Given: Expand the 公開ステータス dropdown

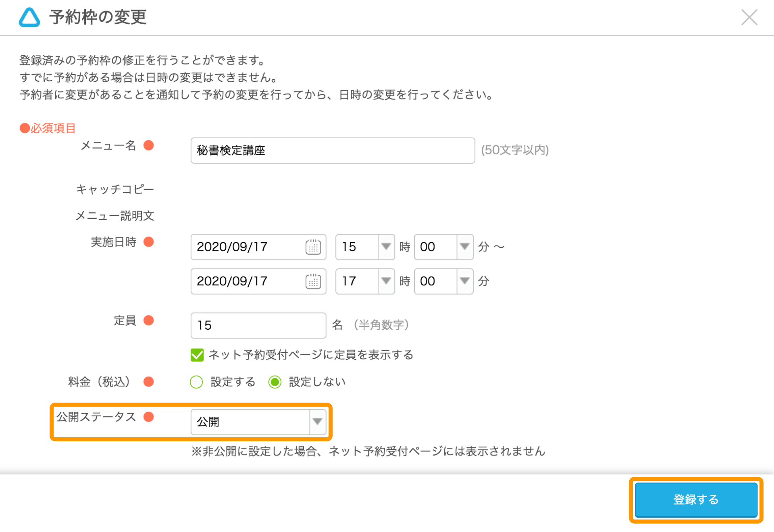Looking at the screenshot, I should (x=318, y=420).
